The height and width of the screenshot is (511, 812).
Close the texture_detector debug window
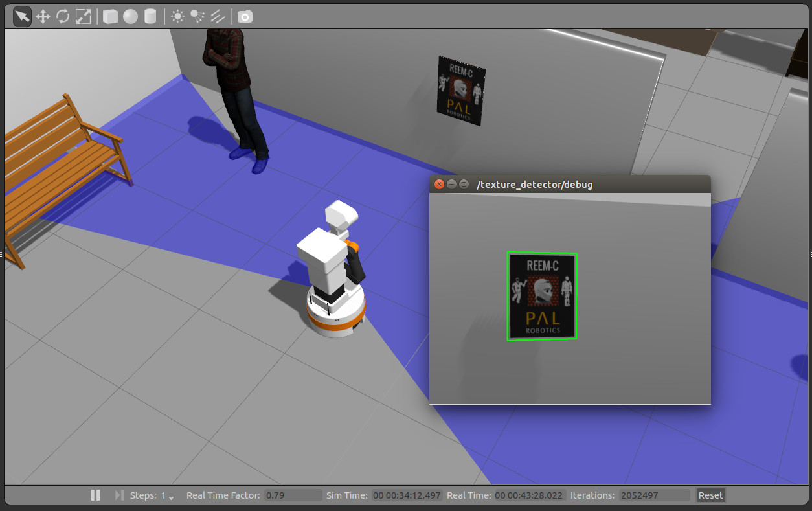pos(439,185)
